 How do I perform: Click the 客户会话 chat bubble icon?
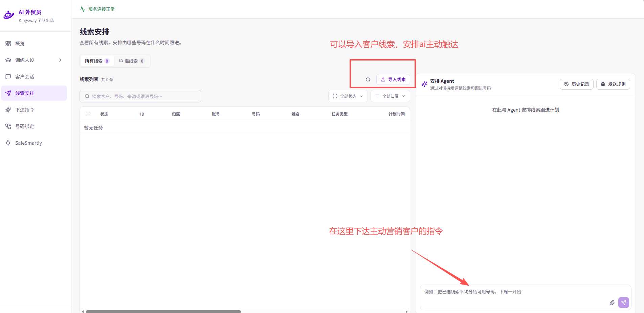coord(8,77)
